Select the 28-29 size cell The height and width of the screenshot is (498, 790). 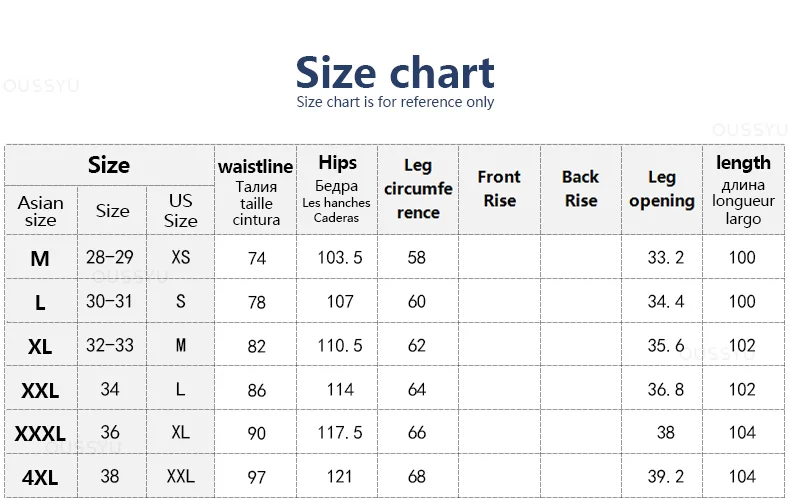110,258
